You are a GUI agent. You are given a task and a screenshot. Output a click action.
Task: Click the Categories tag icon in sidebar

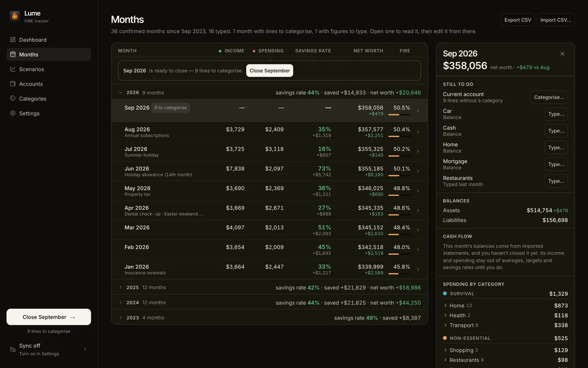(13, 98)
